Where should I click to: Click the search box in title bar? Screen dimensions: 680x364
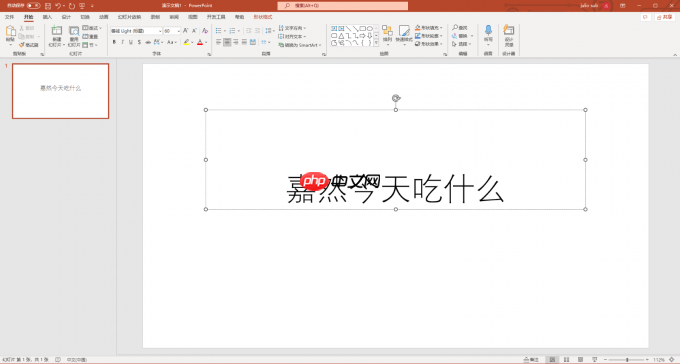coord(343,6)
